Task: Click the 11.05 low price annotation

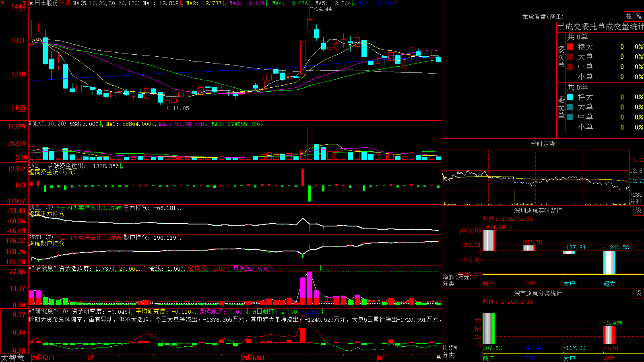Action: coord(181,108)
